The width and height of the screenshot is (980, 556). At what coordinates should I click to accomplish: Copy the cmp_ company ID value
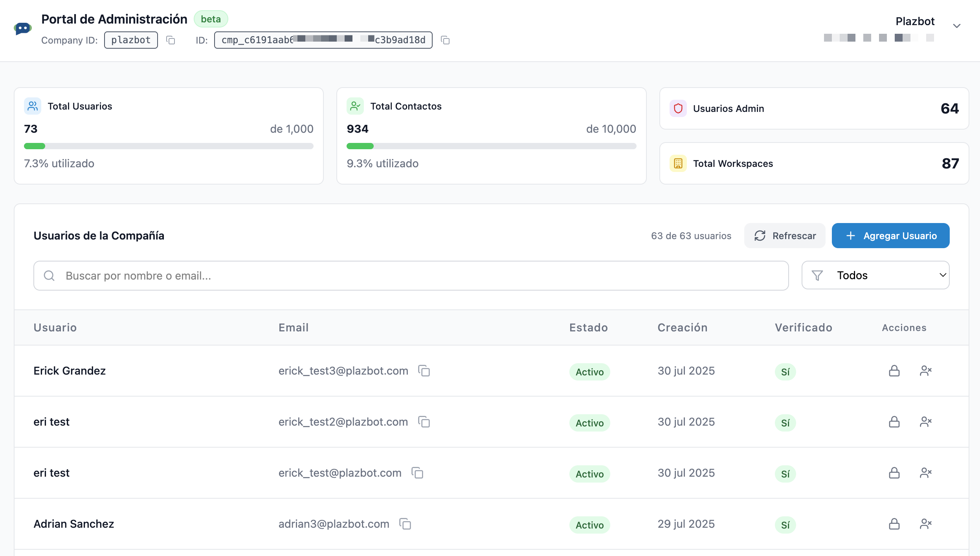(445, 40)
